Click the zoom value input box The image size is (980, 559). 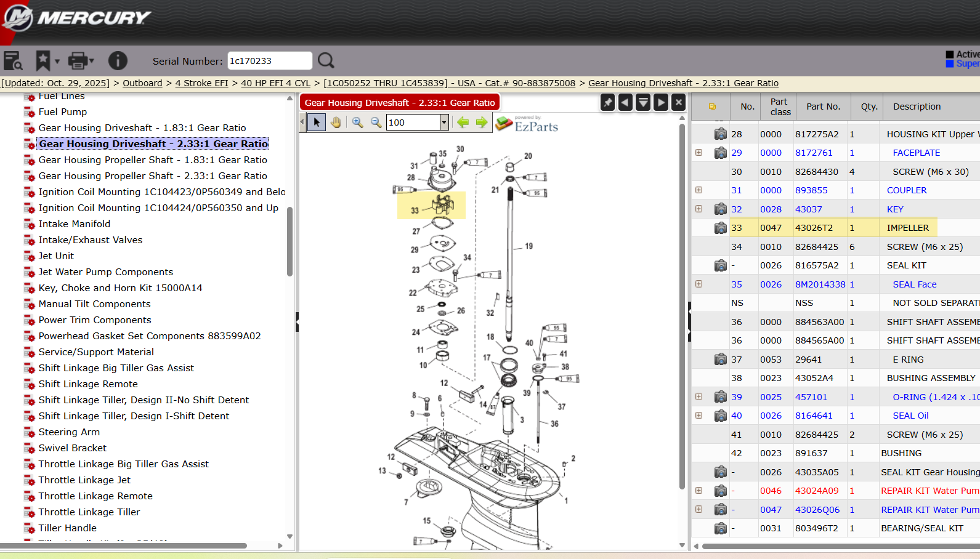point(413,122)
